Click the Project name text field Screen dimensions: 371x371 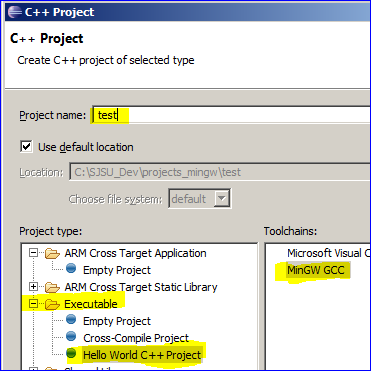(231, 115)
